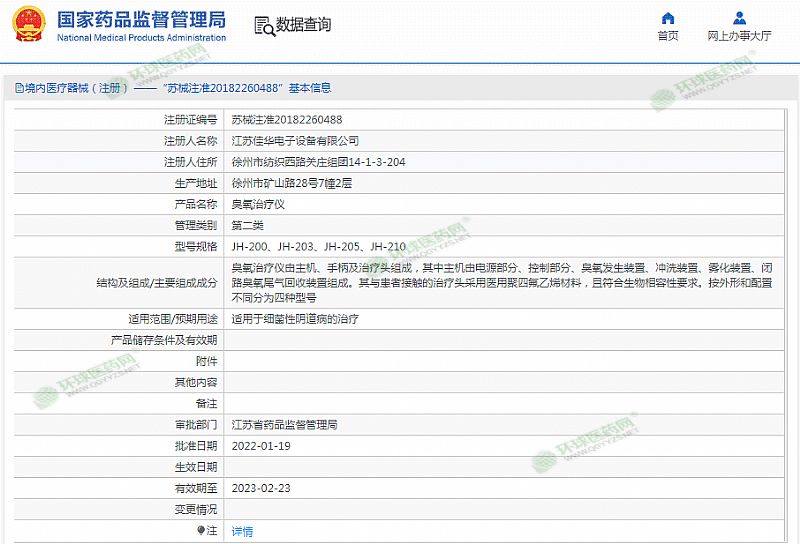Click the product name 臭氧治疗仪 value
Image resolution: width=800 pixels, height=544 pixels.
pos(258,204)
